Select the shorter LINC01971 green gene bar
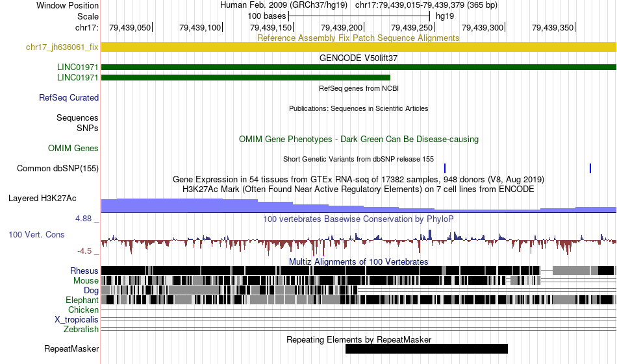This screenshot has height=364, width=617. (x=246, y=77)
